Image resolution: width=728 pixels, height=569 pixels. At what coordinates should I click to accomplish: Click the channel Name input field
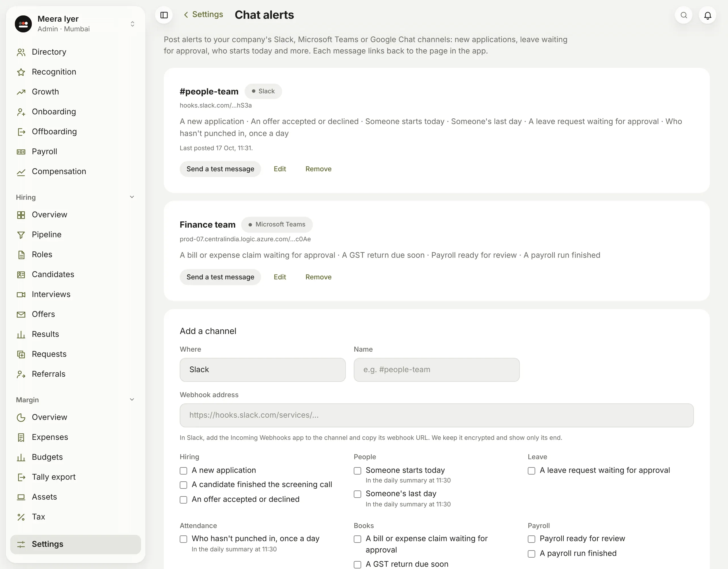pos(436,370)
